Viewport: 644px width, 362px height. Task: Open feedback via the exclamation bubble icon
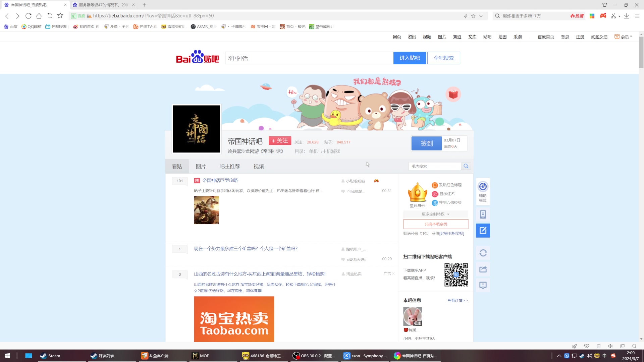click(483, 285)
